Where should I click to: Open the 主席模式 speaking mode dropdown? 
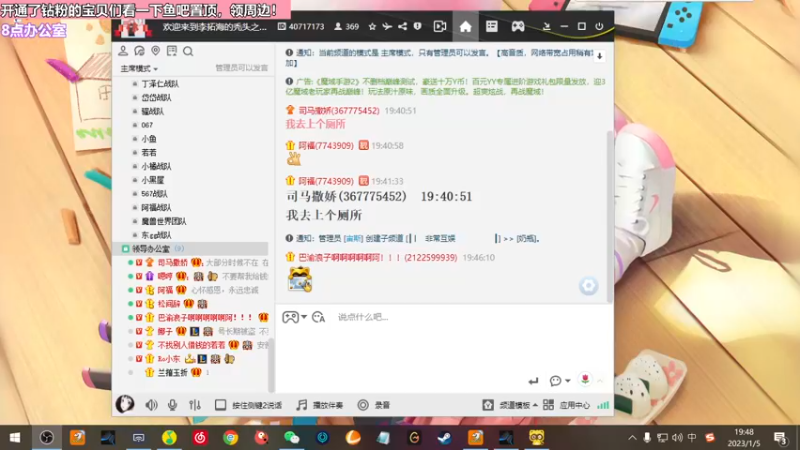tap(139, 68)
